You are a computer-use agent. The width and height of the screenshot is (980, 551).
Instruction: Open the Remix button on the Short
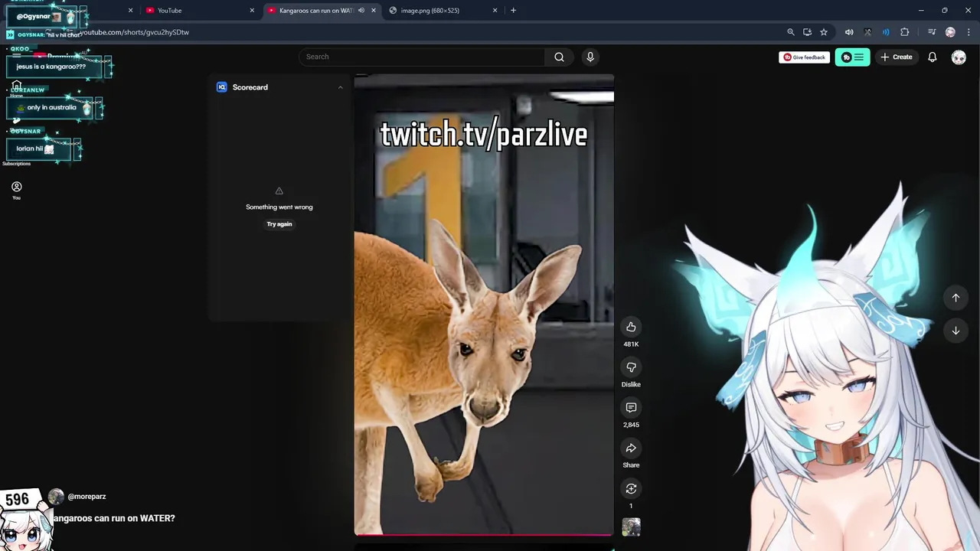pos(631,488)
